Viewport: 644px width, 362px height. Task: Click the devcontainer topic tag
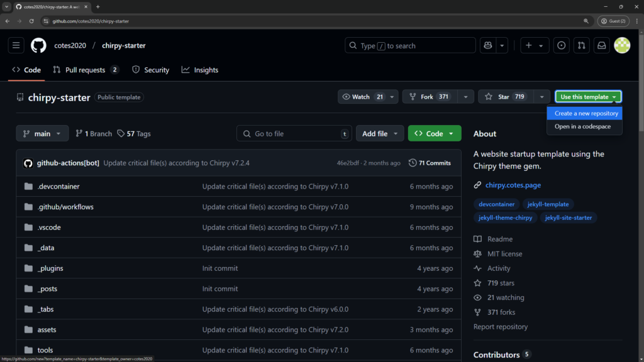tap(496, 204)
